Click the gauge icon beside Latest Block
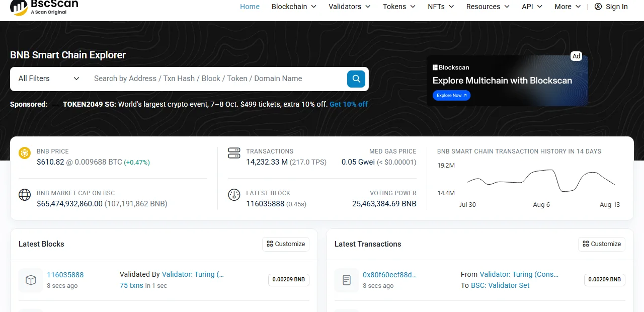This screenshot has width=644, height=312. (234, 195)
